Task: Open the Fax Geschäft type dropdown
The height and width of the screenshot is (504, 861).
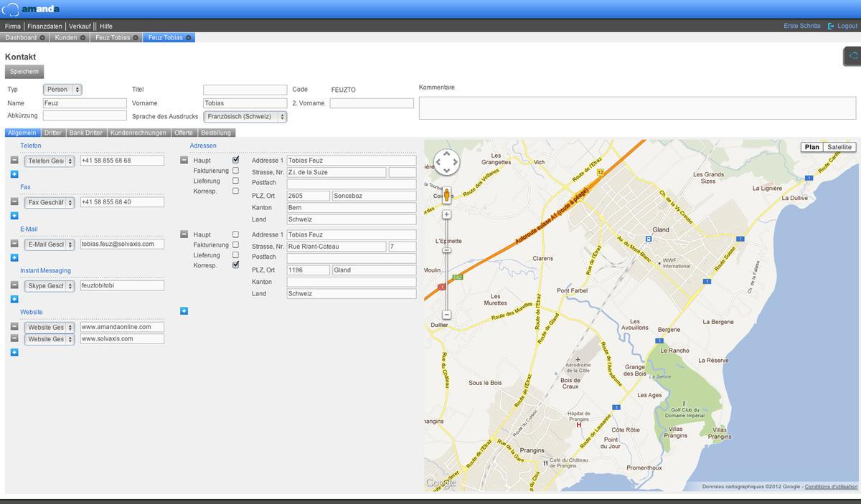Action: (x=50, y=203)
